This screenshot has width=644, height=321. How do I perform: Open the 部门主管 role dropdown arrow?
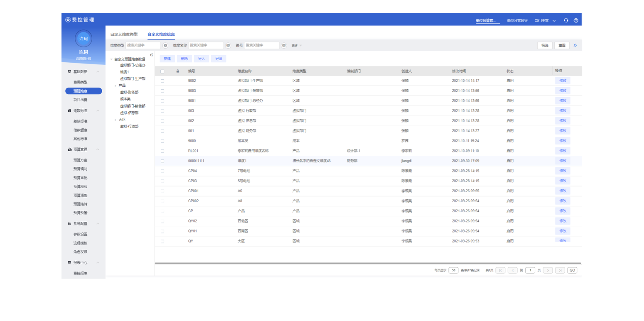click(x=554, y=21)
